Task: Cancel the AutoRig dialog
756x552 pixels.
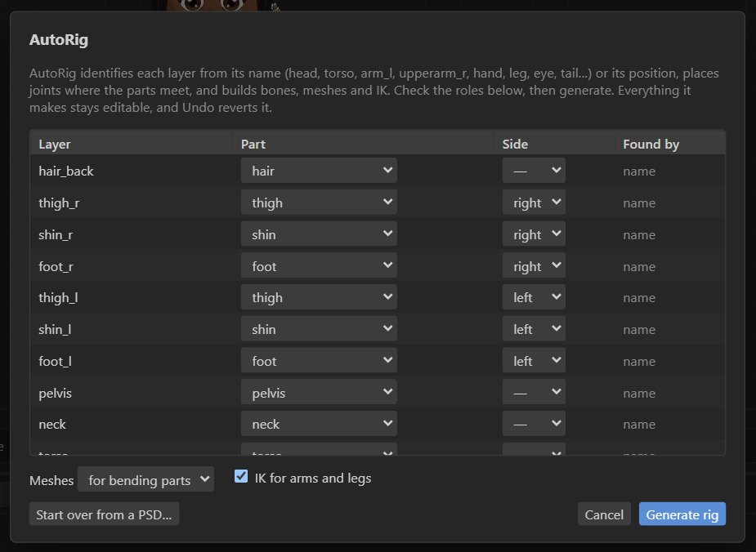Action: 604,514
